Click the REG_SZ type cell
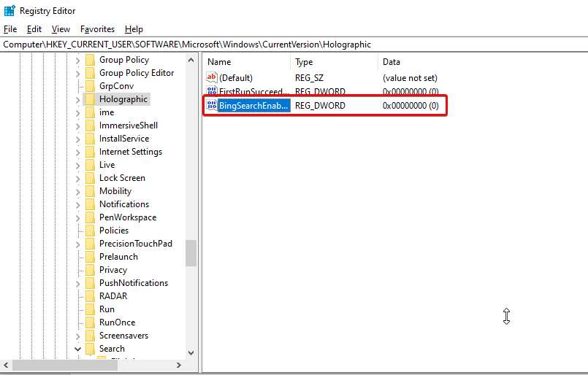 310,78
